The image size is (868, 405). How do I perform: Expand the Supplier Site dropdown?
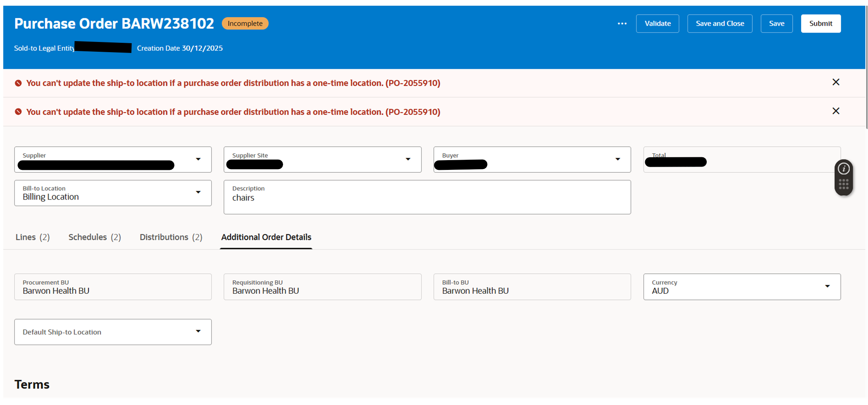[408, 159]
